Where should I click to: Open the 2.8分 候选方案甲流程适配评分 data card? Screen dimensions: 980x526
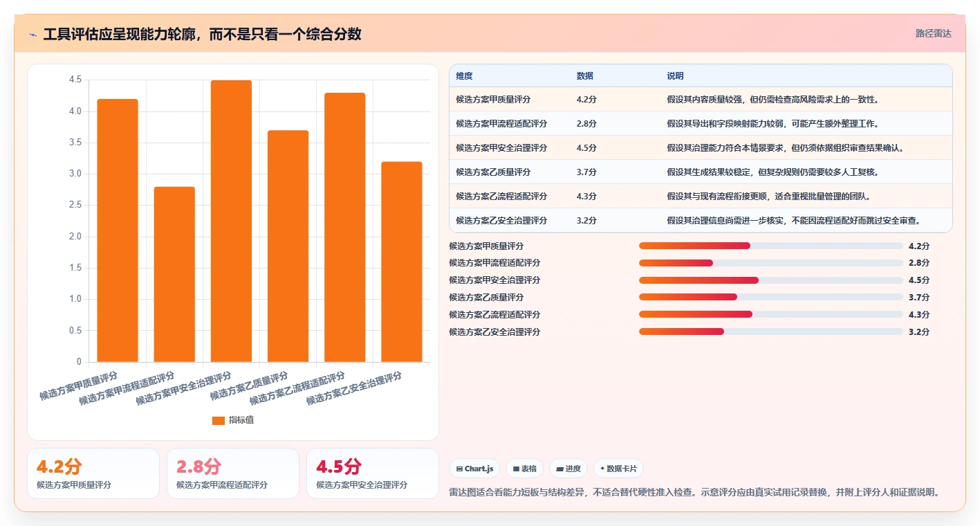(233, 473)
